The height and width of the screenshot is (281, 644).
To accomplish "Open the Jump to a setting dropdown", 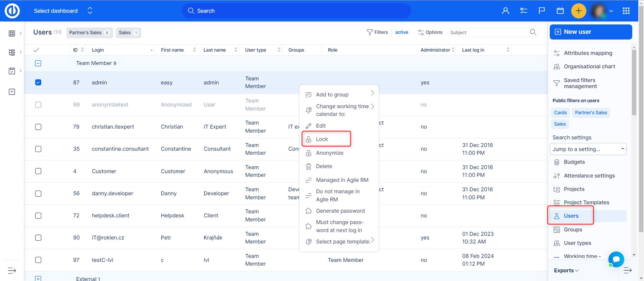I will coord(588,149).
